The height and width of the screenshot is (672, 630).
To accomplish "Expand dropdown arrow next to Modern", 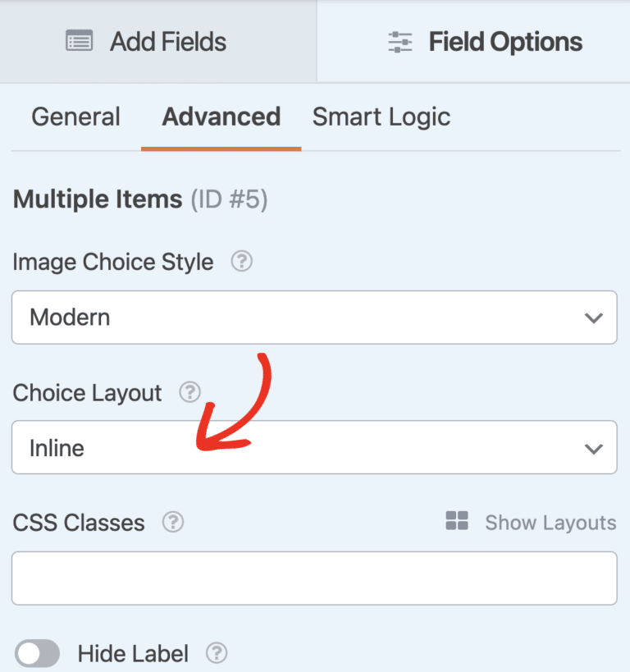I will coord(593,318).
